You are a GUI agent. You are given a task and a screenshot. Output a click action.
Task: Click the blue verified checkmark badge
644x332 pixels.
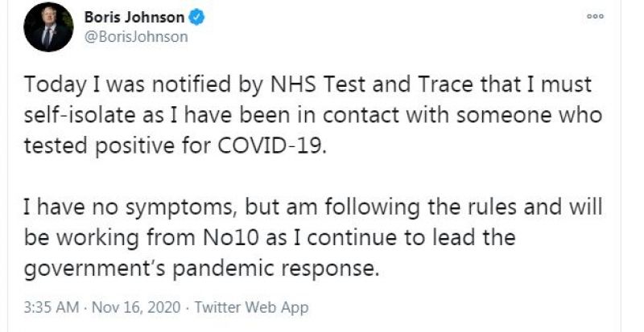coord(196,16)
